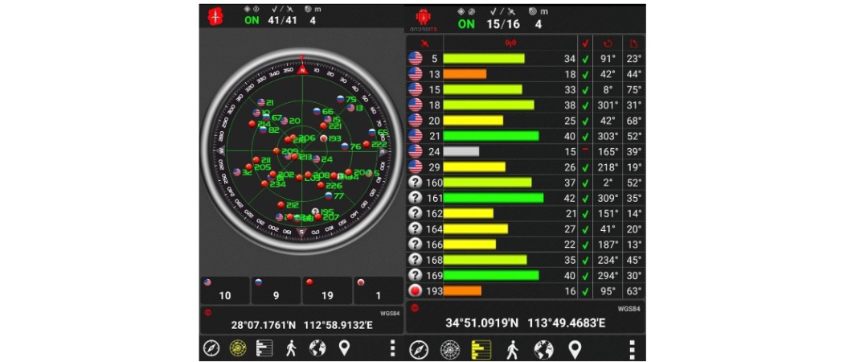Open compass view in left panel's bottom bar
This screenshot has width=868, height=362.
211,348
